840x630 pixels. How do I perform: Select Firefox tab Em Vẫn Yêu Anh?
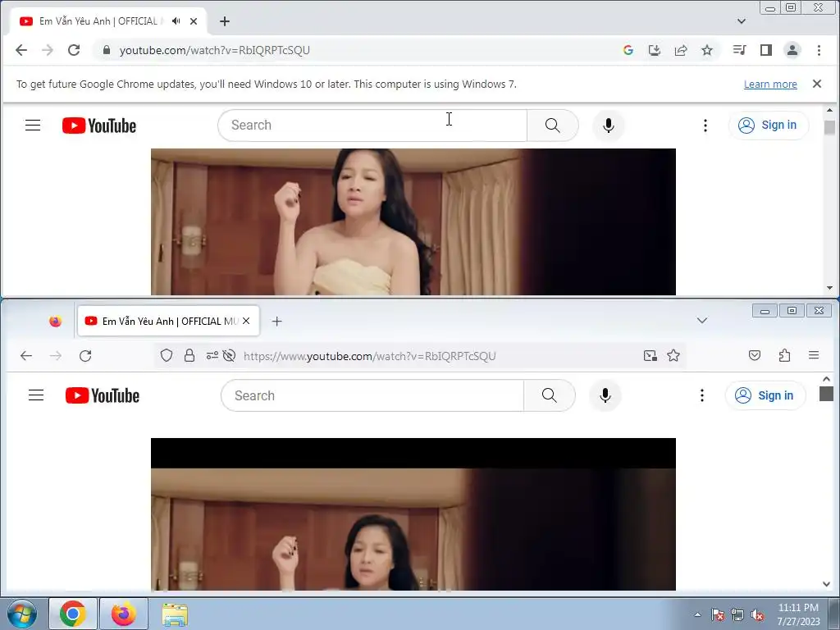[x=169, y=322]
